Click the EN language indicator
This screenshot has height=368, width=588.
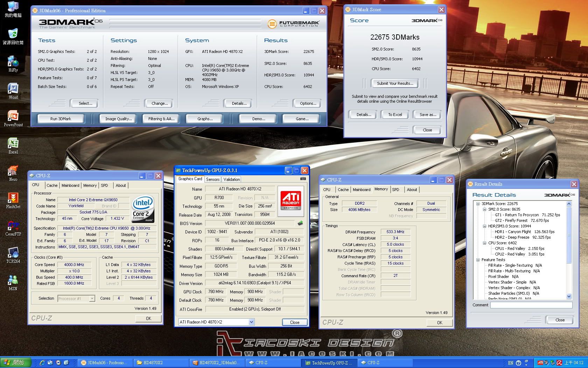tap(510, 363)
